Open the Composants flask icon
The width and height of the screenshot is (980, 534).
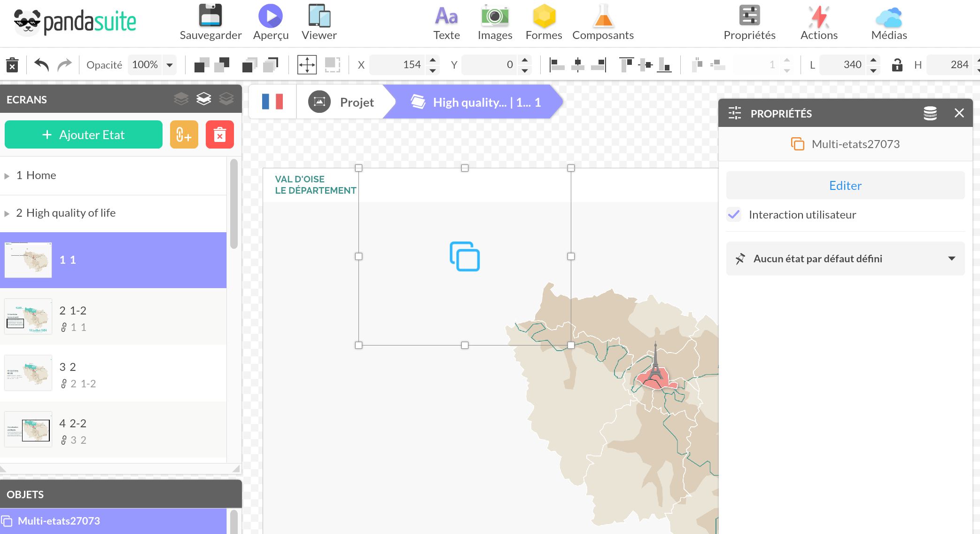click(x=603, y=16)
